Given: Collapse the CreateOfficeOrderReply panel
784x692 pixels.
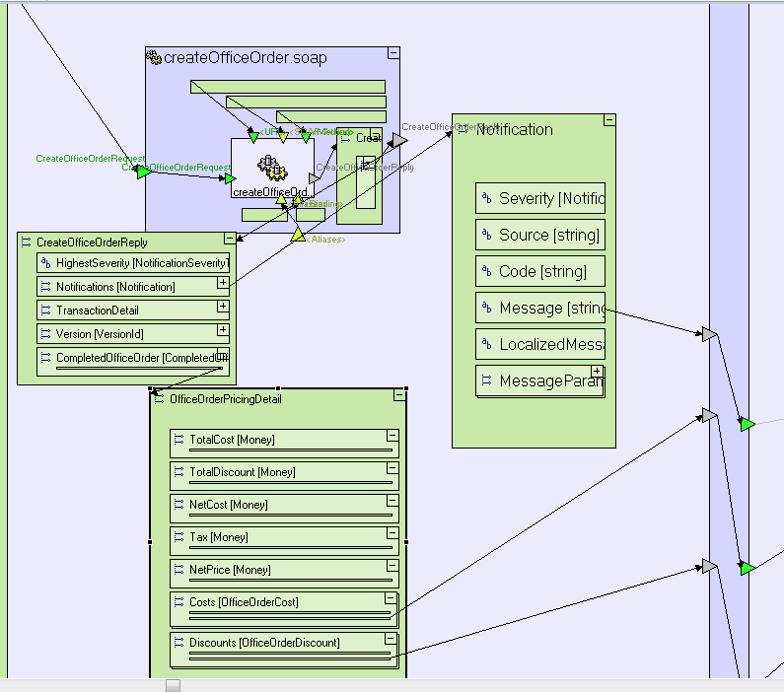Looking at the screenshot, I should tap(230, 239).
